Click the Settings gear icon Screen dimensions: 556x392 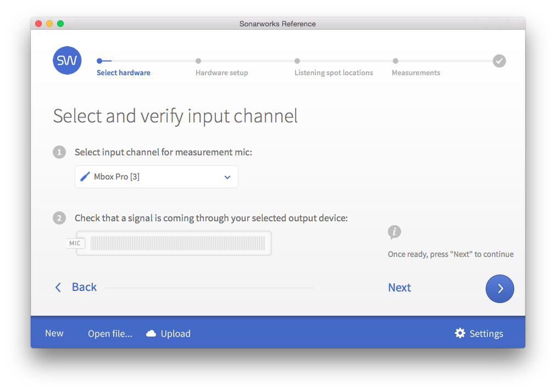460,333
